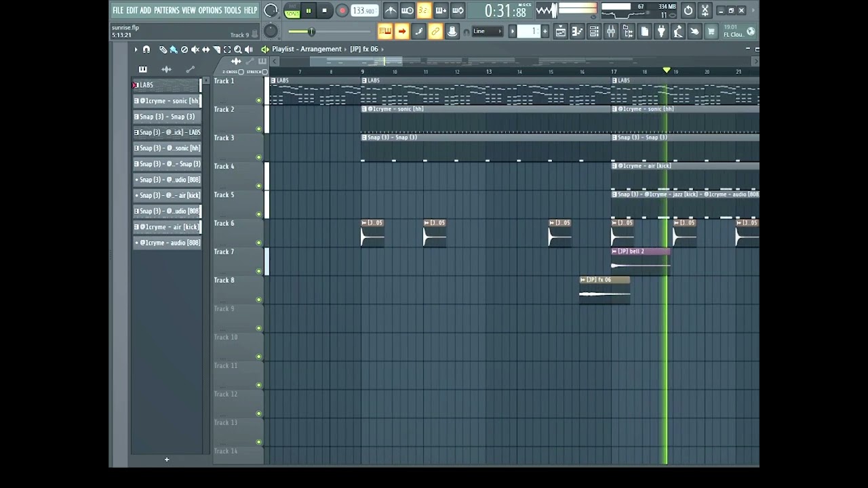Switch between PAT and SONG mode
Screen dimensions: 868x488
coord(292,10)
